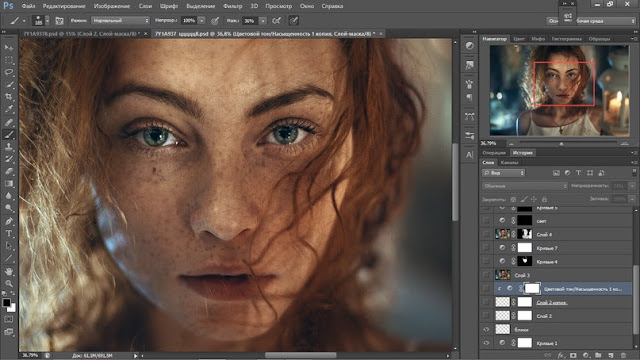Open the Character panel icon
640x360 pixels.
pyautogui.click(x=469, y=155)
